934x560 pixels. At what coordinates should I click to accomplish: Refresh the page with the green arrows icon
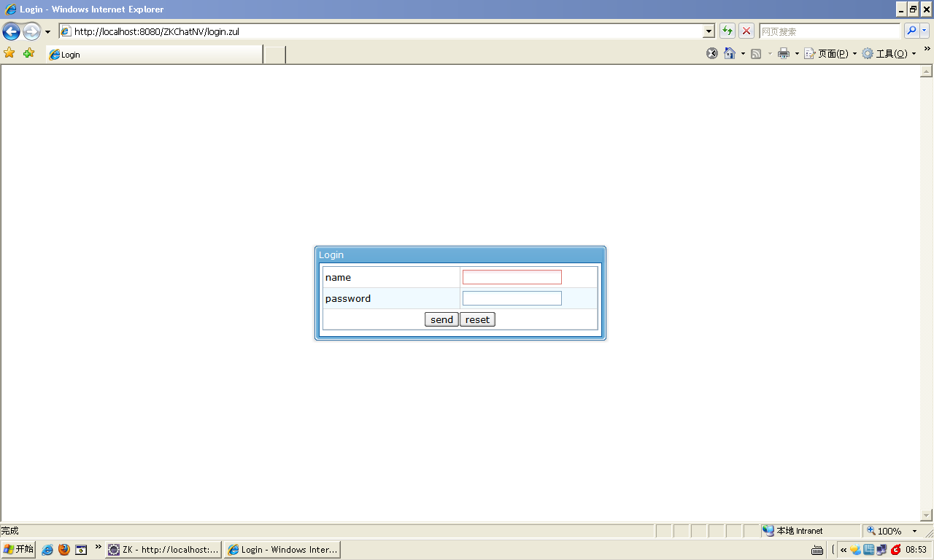point(727,31)
